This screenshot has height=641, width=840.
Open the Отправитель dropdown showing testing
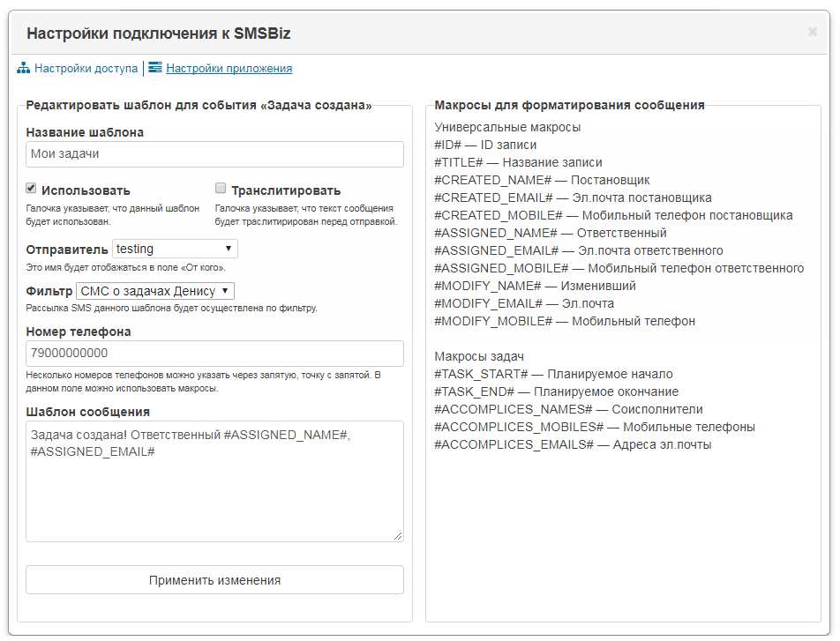175,249
